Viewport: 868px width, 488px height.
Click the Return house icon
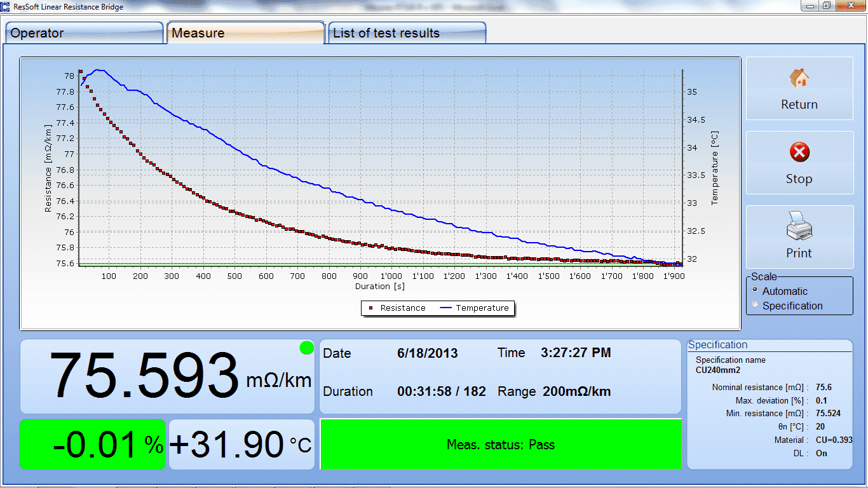[799, 79]
